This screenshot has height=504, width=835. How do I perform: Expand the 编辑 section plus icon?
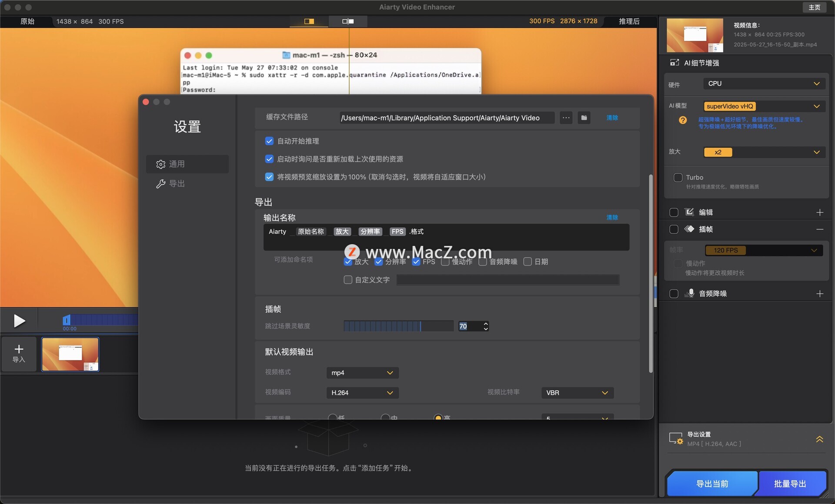point(820,212)
